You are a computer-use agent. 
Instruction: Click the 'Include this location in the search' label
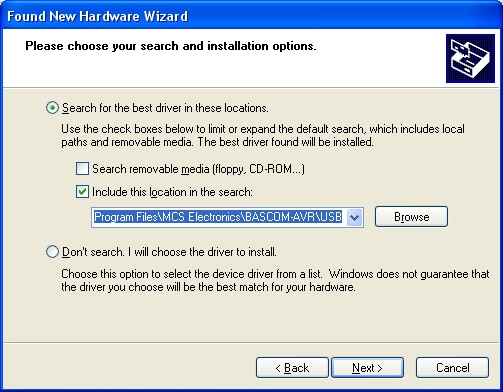172,192
